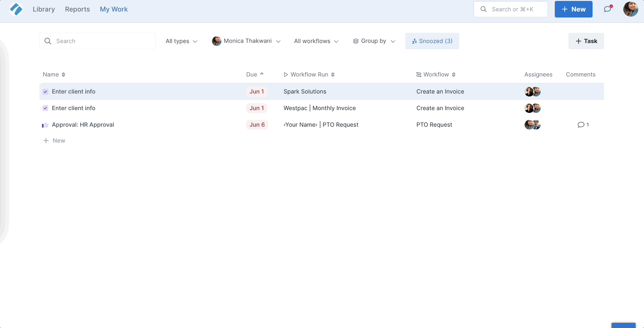Click the plus icon to add New row

point(46,141)
